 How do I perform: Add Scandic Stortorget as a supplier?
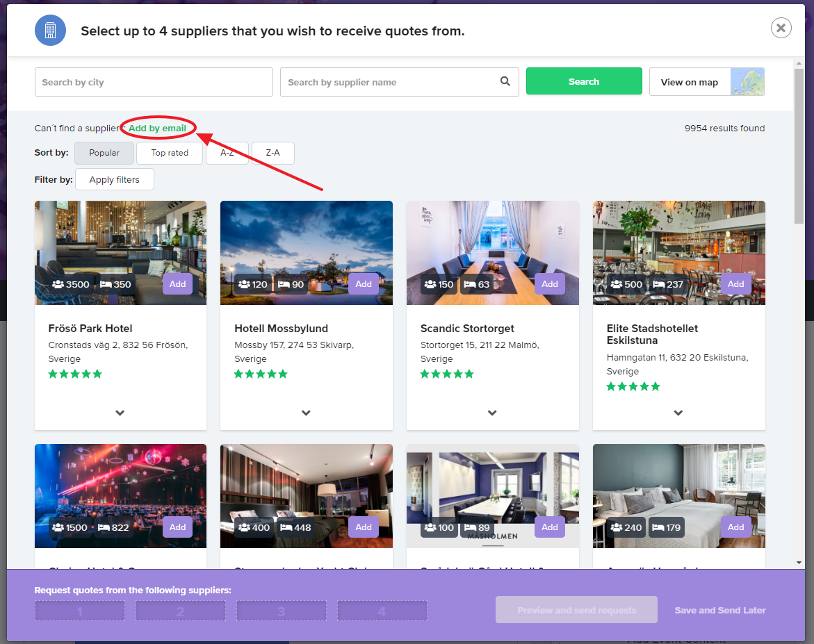[550, 284]
